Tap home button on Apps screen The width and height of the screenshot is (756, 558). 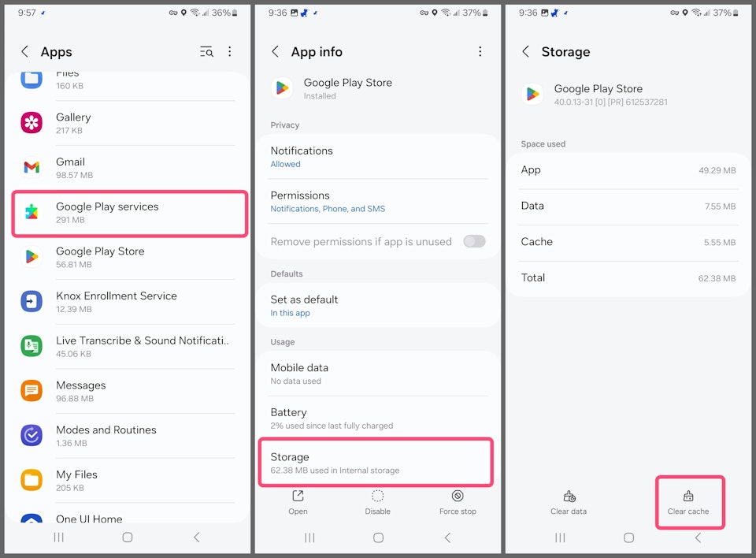(x=128, y=538)
